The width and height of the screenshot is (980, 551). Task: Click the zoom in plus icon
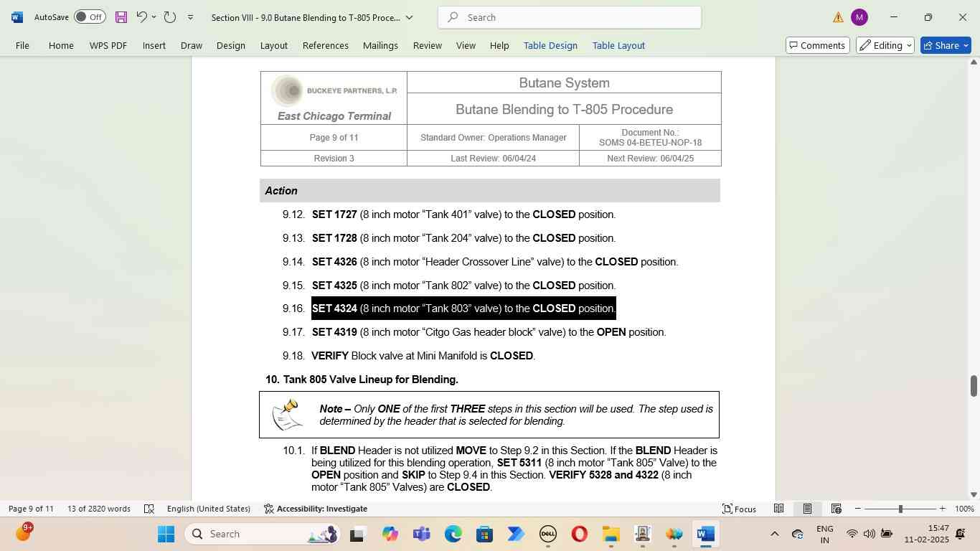(942, 509)
